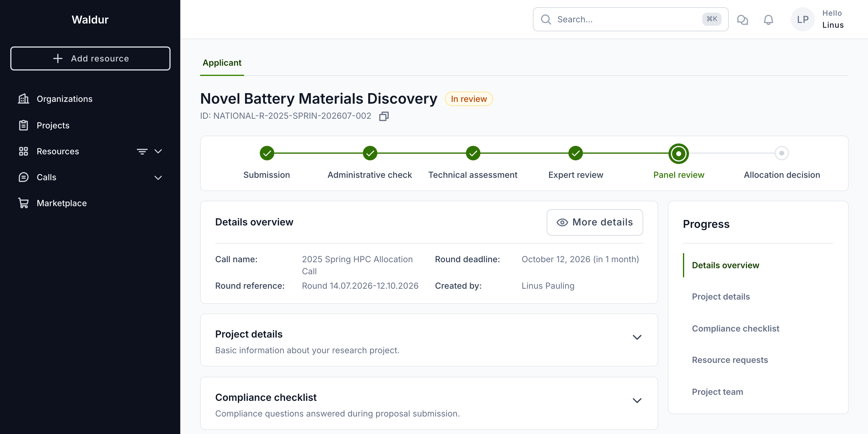868x434 pixels.
Task: Click the round reference 'Round 14.07.2026-12.10.2026'
Action: tap(360, 286)
